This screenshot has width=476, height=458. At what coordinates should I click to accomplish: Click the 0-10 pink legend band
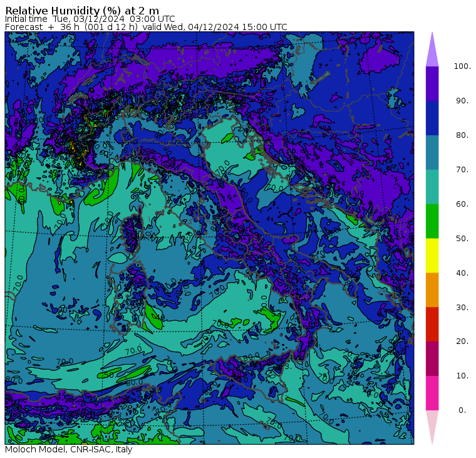click(x=432, y=393)
